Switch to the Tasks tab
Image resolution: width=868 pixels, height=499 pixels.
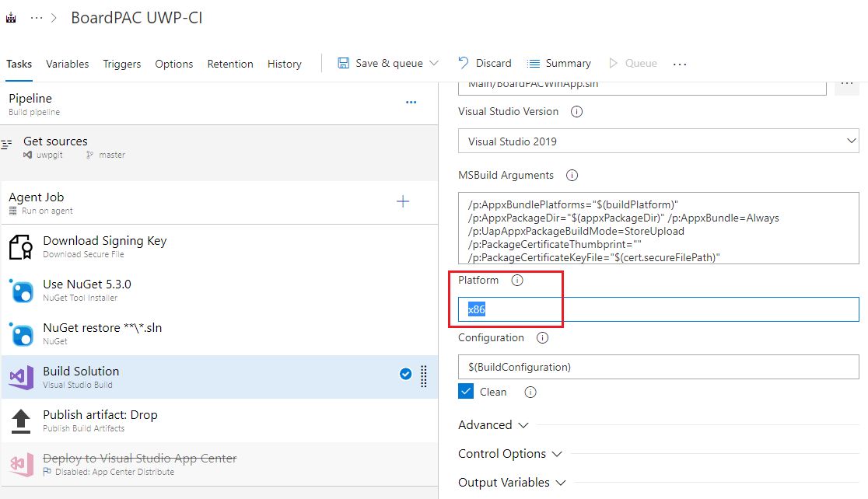click(19, 64)
